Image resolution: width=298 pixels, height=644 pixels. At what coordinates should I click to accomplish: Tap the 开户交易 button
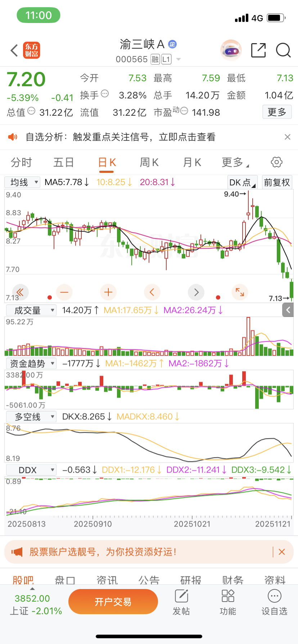113,602
